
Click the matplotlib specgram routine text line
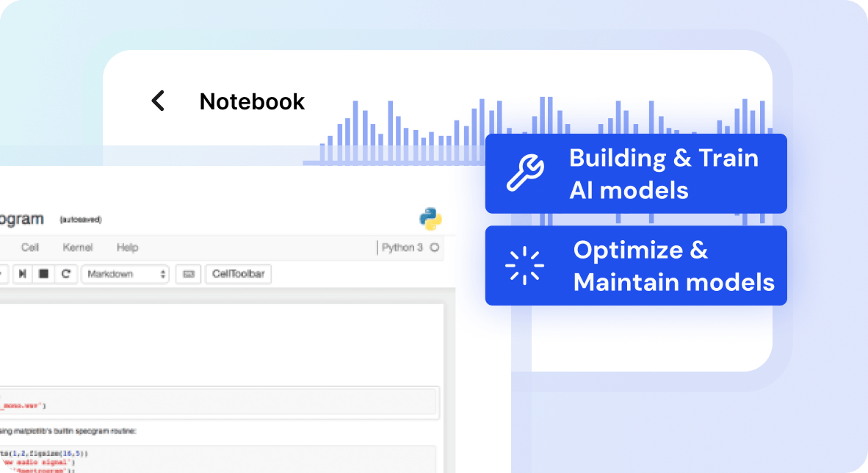click(68, 431)
